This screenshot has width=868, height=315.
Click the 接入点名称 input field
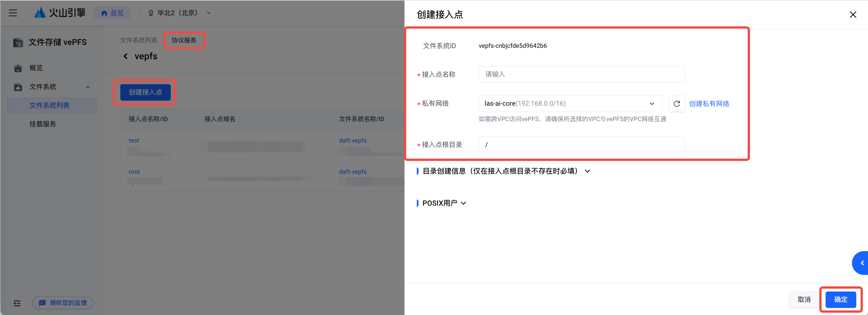click(581, 74)
